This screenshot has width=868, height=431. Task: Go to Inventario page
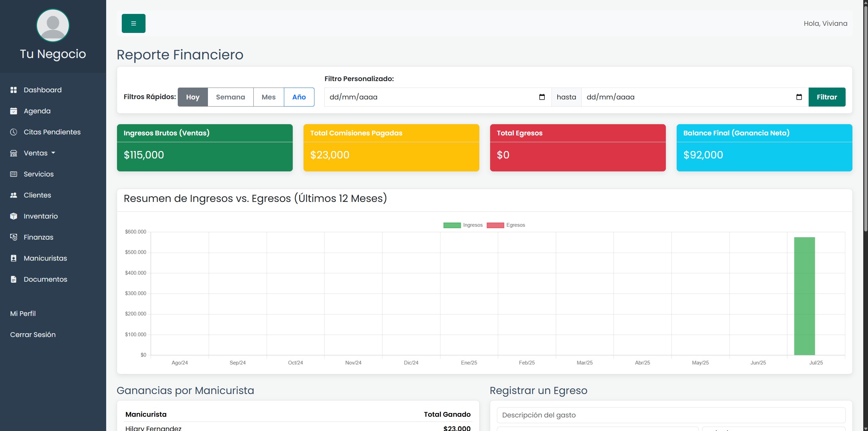click(x=41, y=216)
